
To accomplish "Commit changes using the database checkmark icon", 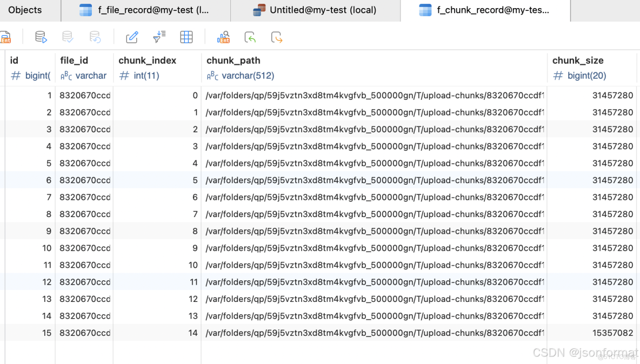I will coord(67,37).
